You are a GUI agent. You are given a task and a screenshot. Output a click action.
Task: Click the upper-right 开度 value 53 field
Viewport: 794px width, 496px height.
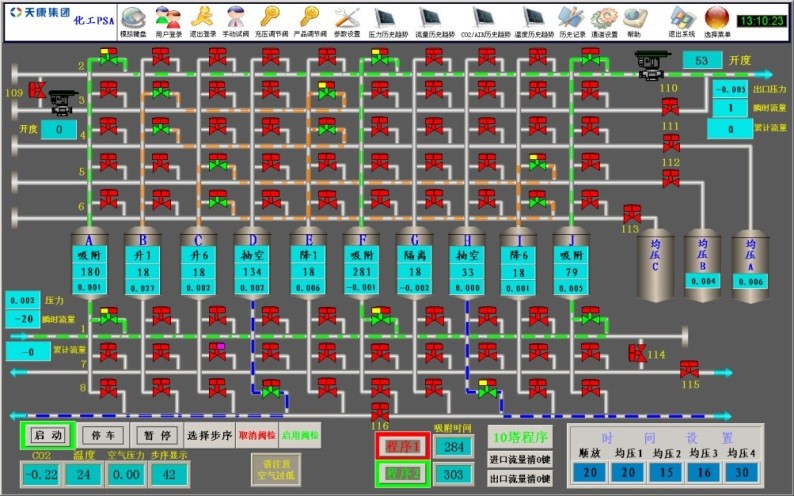click(702, 61)
